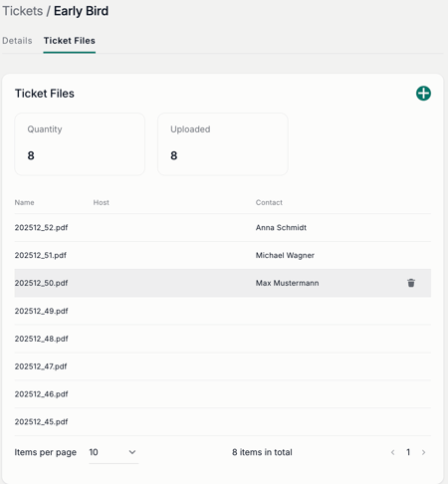Click the Max Mustermann contact name
The width and height of the screenshot is (448, 484).
coord(287,283)
